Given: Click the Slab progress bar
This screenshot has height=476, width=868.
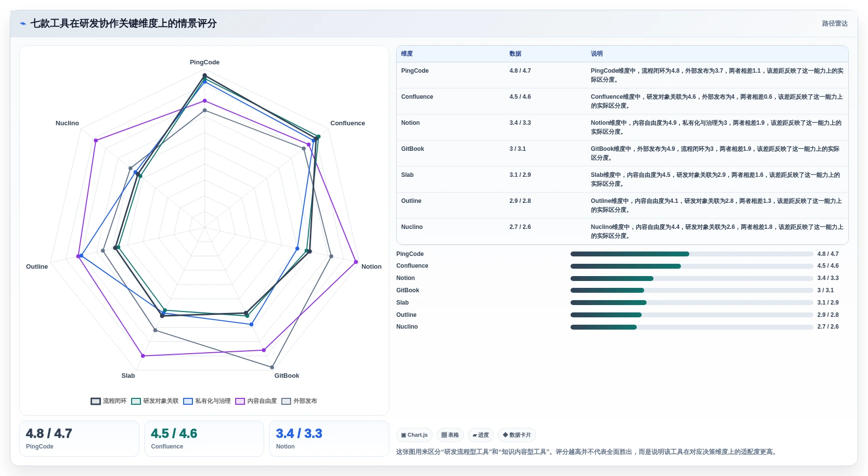Looking at the screenshot, I should tap(692, 303).
